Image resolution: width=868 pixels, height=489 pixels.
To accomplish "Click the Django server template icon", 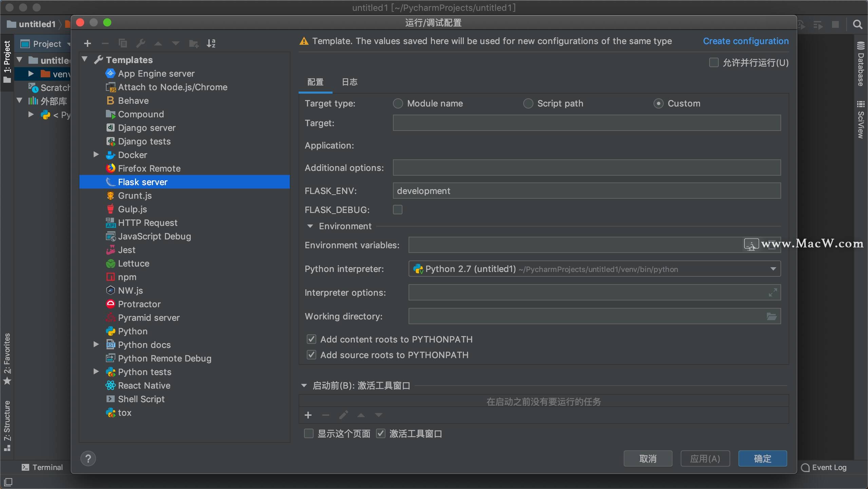I will coord(110,128).
